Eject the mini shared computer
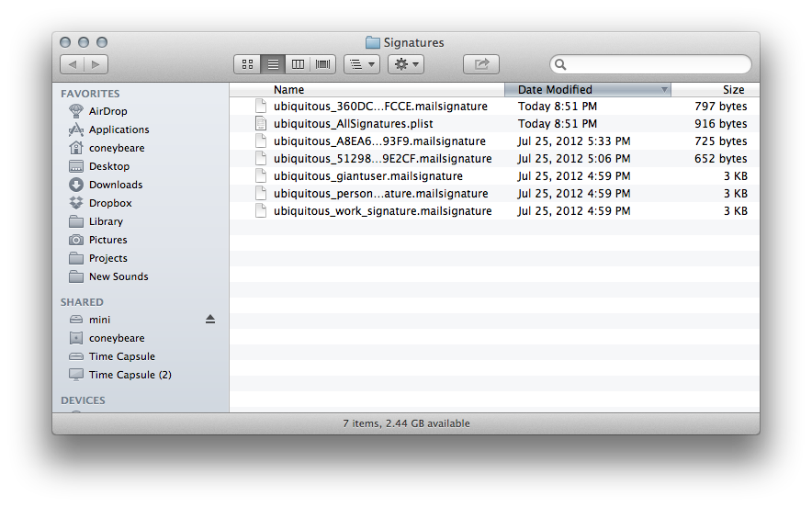Image resolution: width=812 pixels, height=507 pixels. [x=209, y=320]
